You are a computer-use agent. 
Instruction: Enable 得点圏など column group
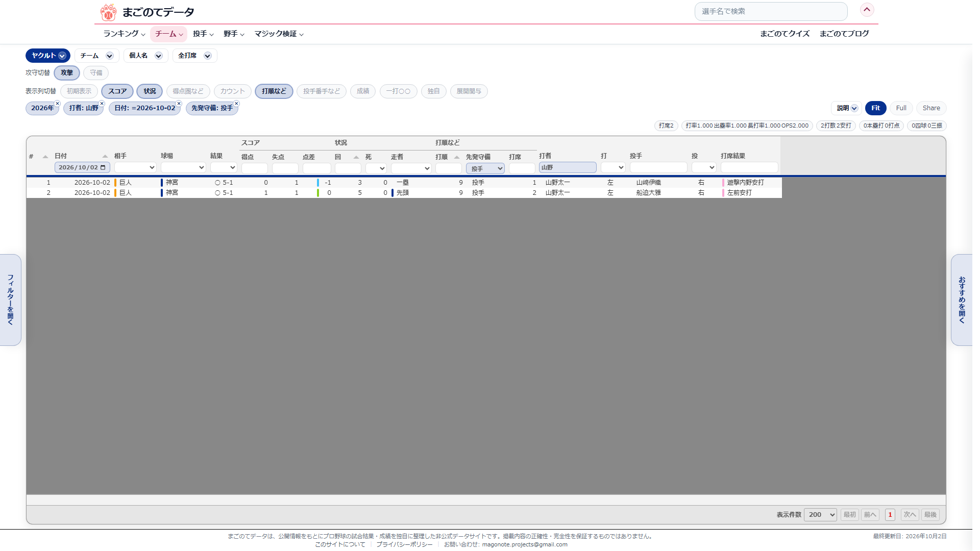(188, 91)
